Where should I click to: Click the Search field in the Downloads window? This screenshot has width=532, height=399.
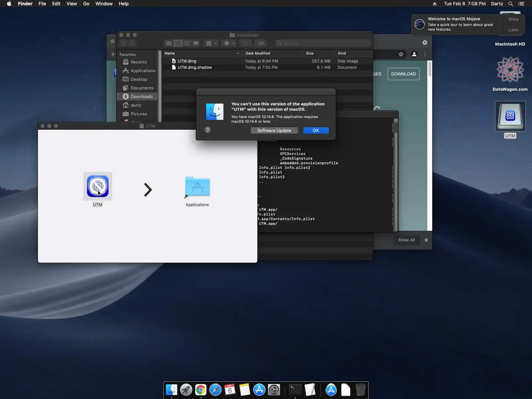(x=323, y=43)
